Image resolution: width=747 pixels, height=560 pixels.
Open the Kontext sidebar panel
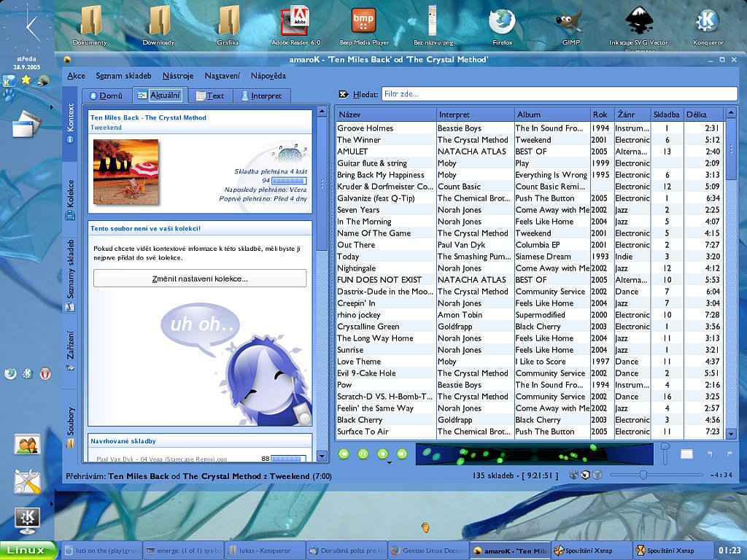coord(70,123)
